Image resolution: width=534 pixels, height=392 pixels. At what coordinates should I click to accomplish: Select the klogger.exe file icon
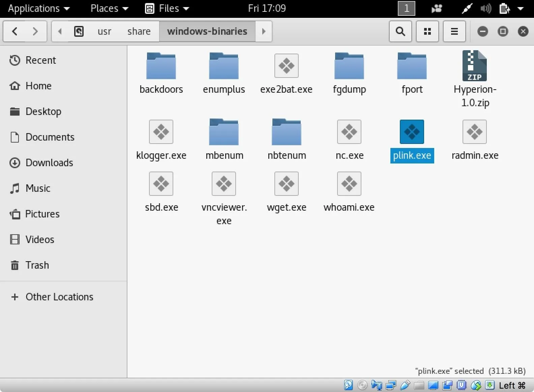161,132
